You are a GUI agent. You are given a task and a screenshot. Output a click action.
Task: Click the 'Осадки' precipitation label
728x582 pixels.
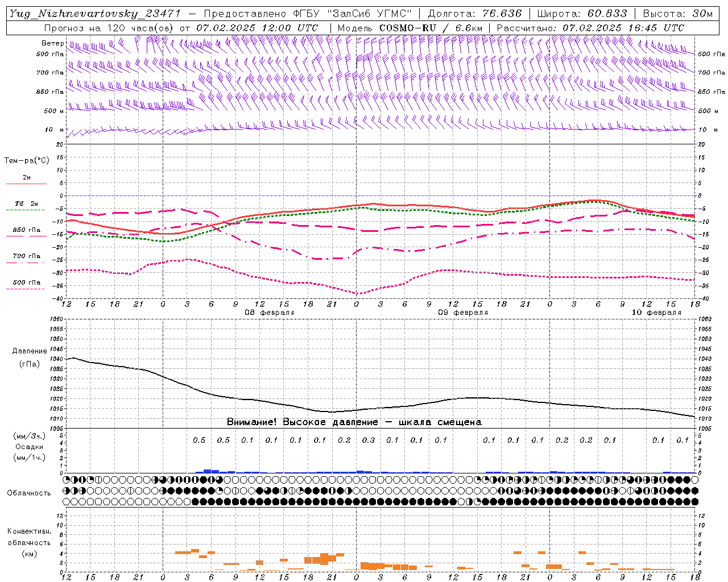(x=30, y=447)
